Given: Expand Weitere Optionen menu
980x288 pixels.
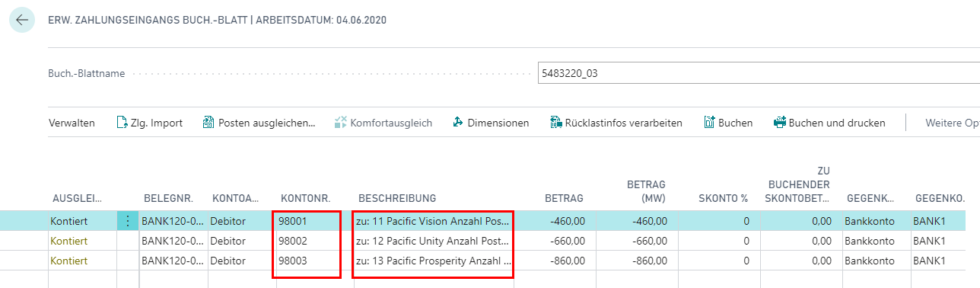Looking at the screenshot, I should point(951,123).
